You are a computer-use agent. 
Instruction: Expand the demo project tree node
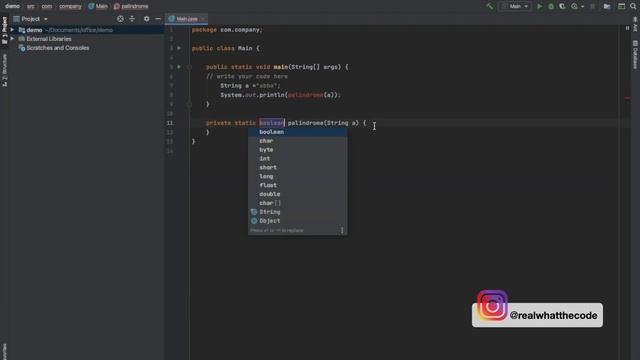[12, 30]
